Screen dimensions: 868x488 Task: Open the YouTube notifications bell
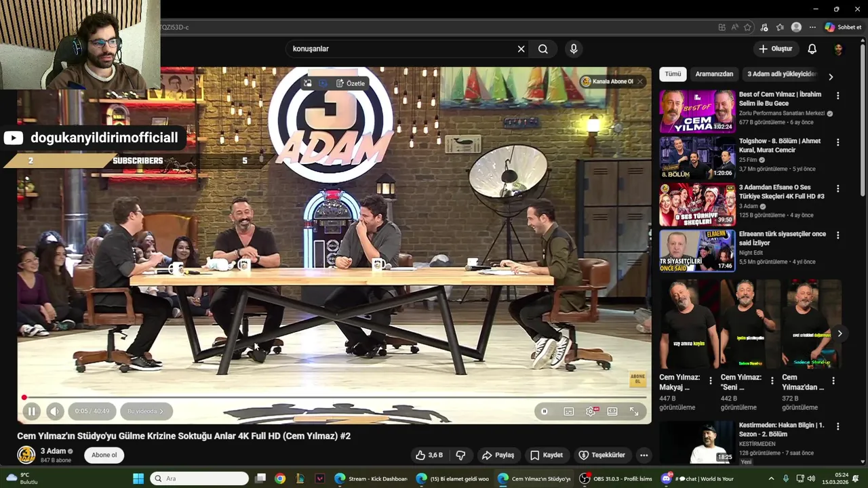pyautogui.click(x=812, y=49)
